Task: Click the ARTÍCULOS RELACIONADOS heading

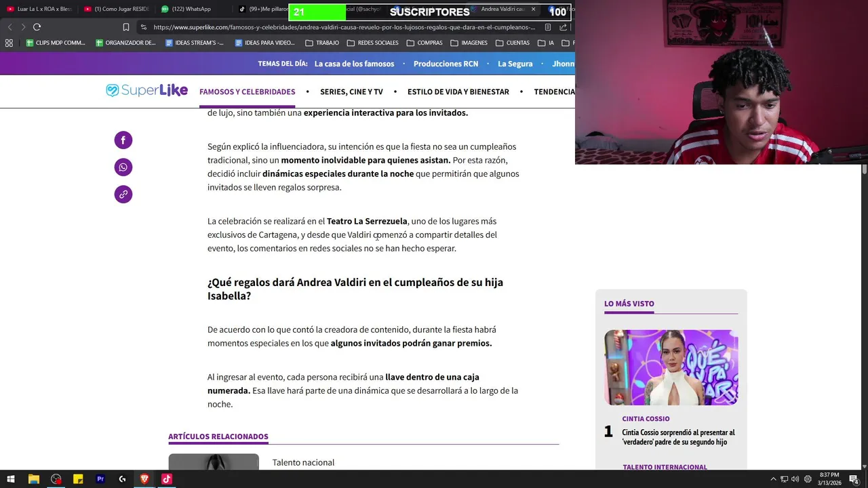Action: [218, 436]
